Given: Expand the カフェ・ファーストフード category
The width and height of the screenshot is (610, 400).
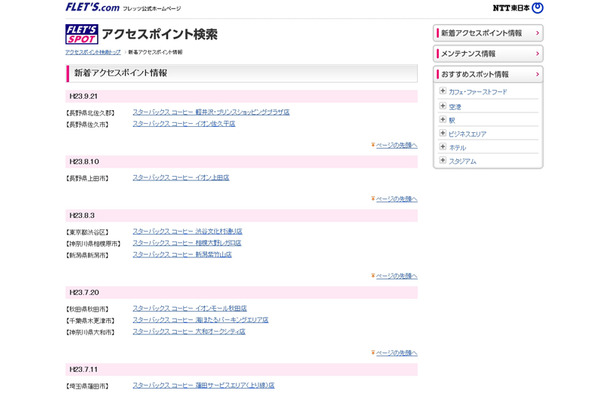Looking at the screenshot, I should point(442,91).
